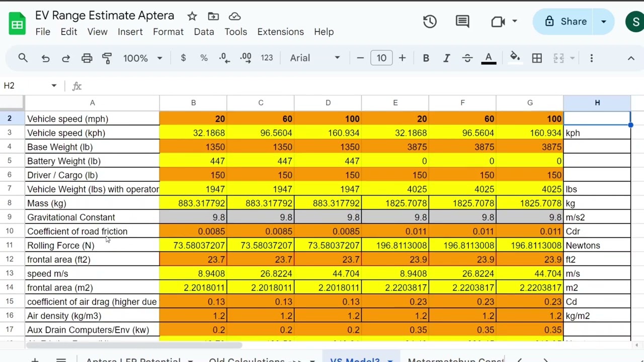Viewport: 644px width, 362px height.
Task: Click the document title EV Range Estimate Aptera
Action: (105, 16)
